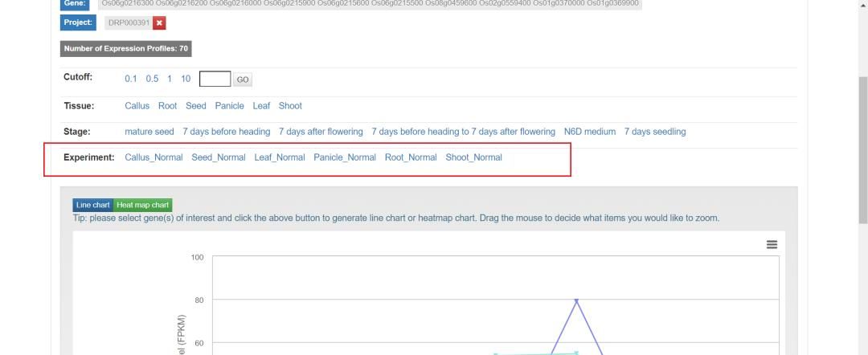Filter by Panicle tissue
This screenshot has width=868, height=355.
[x=229, y=106]
